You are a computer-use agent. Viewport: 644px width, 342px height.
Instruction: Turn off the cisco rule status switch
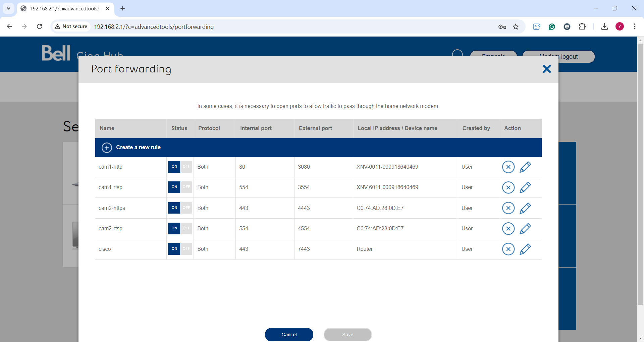tap(180, 249)
